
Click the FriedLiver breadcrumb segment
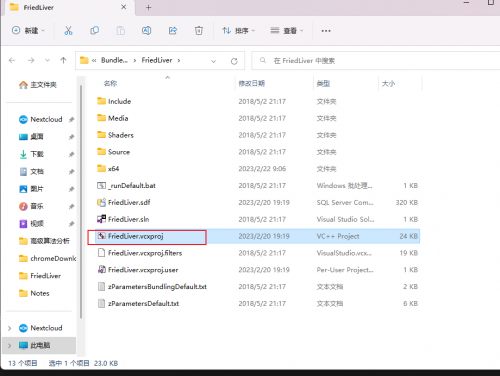point(157,60)
